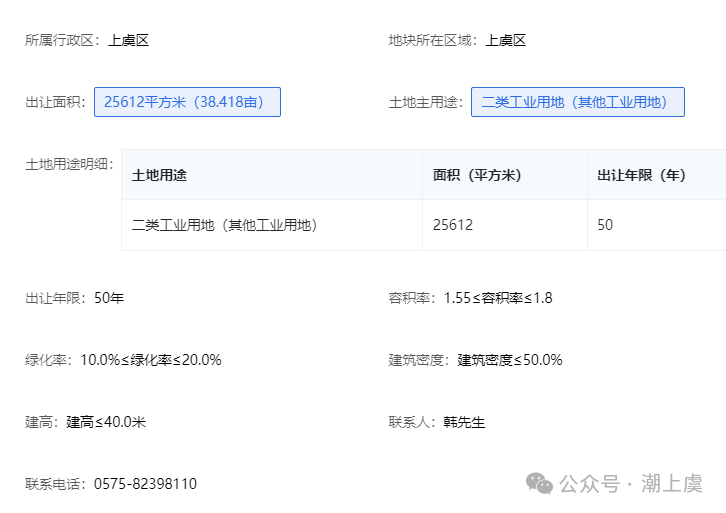Click the 50 years table cell

pyautogui.click(x=657, y=225)
